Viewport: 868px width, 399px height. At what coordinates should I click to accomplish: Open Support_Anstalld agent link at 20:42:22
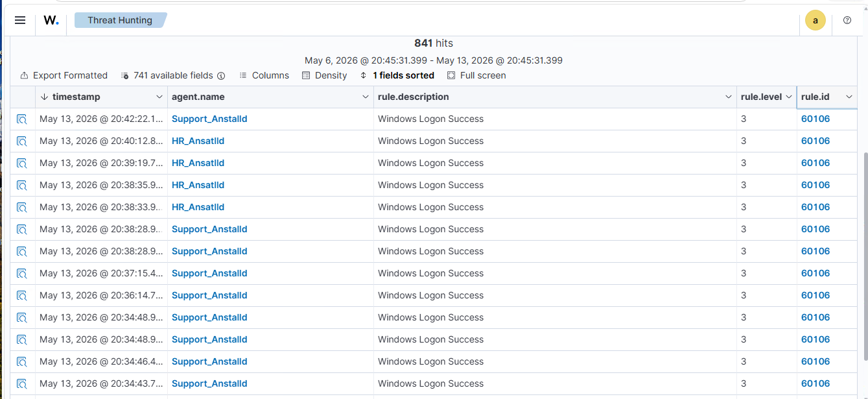click(209, 119)
